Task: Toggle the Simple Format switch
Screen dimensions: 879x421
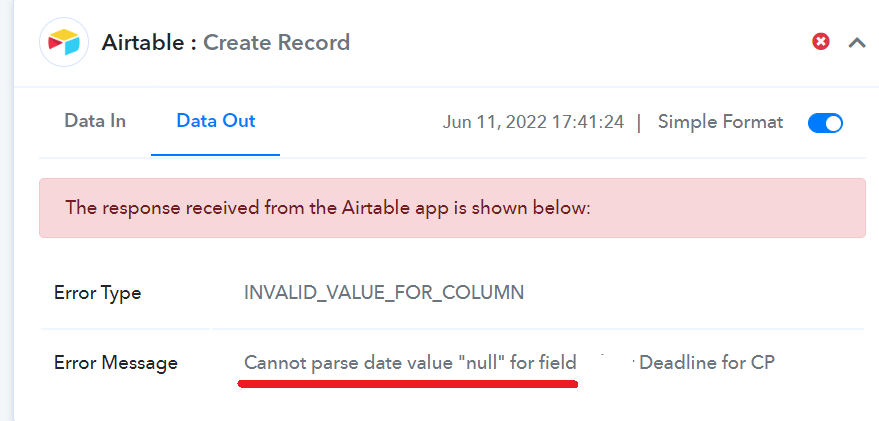Action: [825, 123]
